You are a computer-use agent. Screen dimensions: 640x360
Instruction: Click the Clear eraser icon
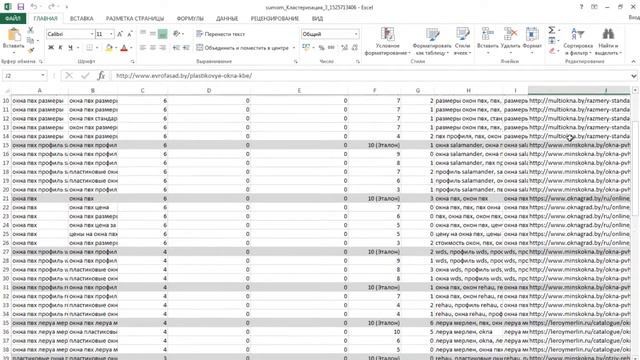tap(552, 51)
